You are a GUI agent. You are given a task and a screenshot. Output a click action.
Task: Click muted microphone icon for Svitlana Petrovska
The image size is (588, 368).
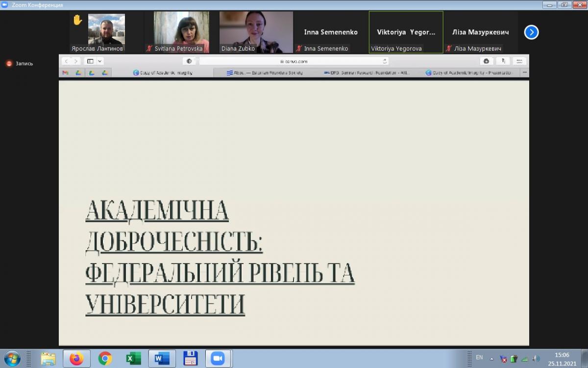149,49
